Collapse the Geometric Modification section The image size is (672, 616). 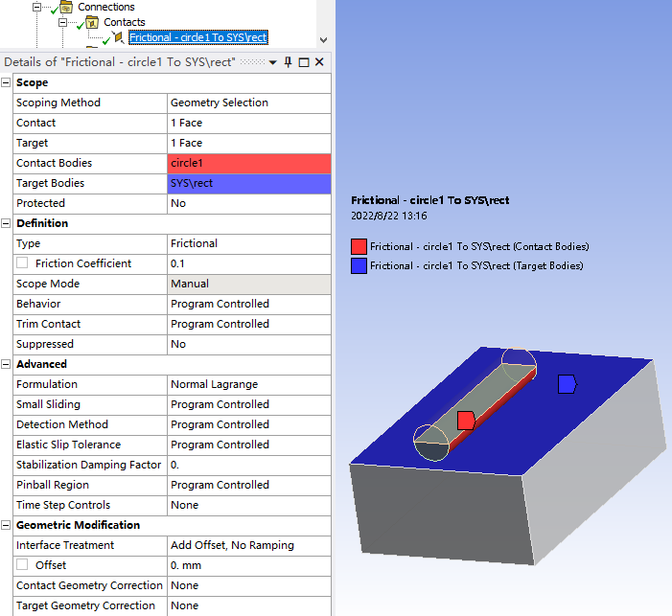(x=6, y=525)
